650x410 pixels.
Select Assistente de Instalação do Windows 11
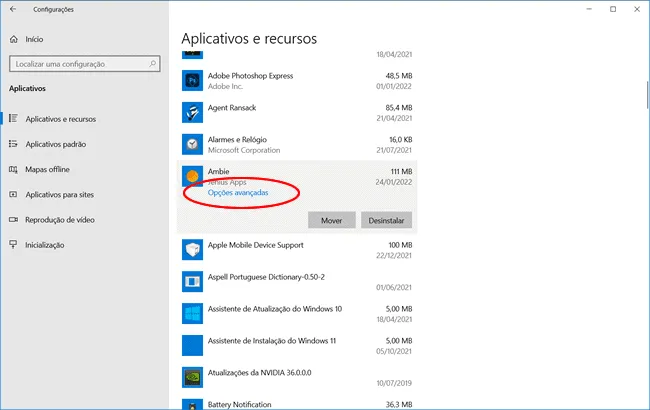pyautogui.click(x=272, y=341)
